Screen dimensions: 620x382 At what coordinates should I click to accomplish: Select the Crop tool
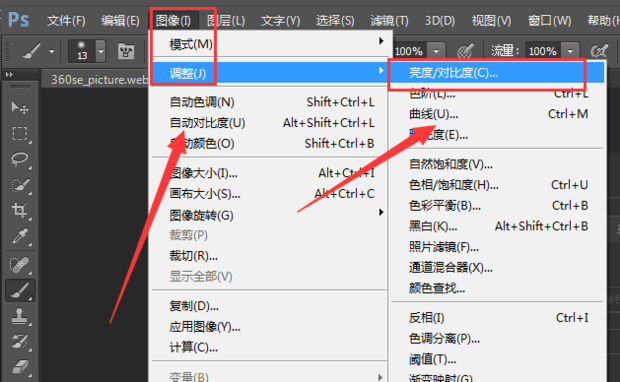pyautogui.click(x=19, y=210)
